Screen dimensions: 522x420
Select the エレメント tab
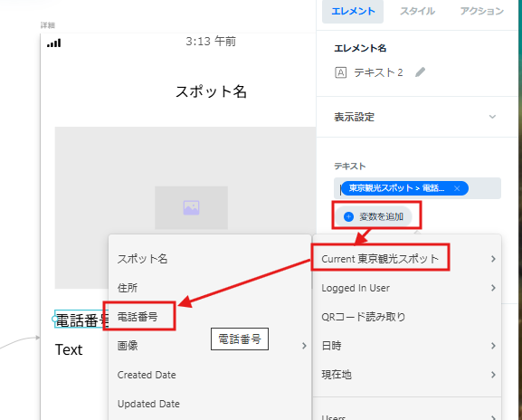(353, 11)
